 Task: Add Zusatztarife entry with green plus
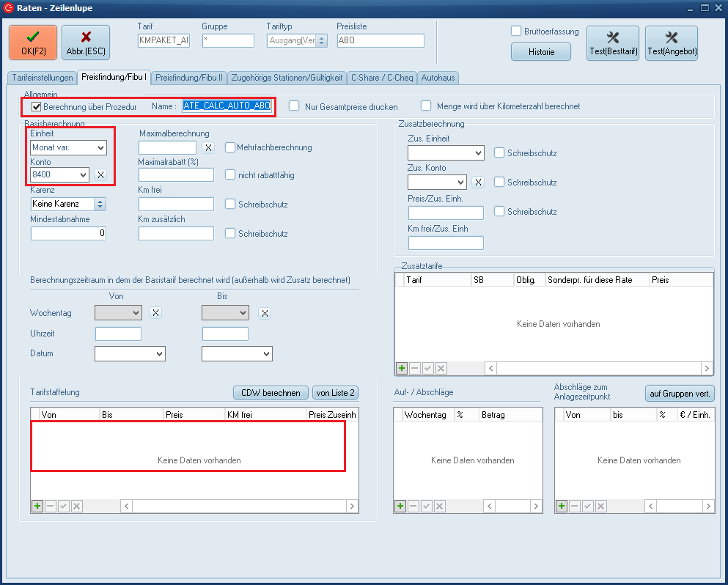tap(402, 368)
